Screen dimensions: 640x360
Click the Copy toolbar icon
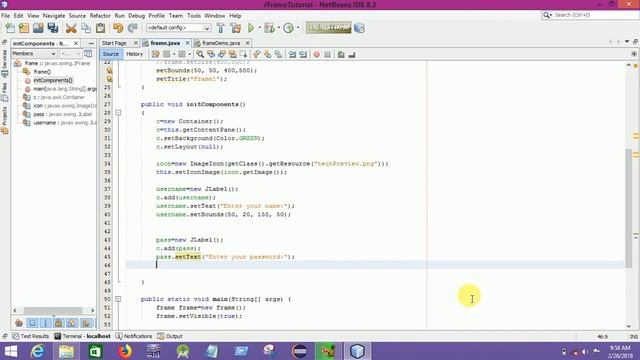[86, 28]
